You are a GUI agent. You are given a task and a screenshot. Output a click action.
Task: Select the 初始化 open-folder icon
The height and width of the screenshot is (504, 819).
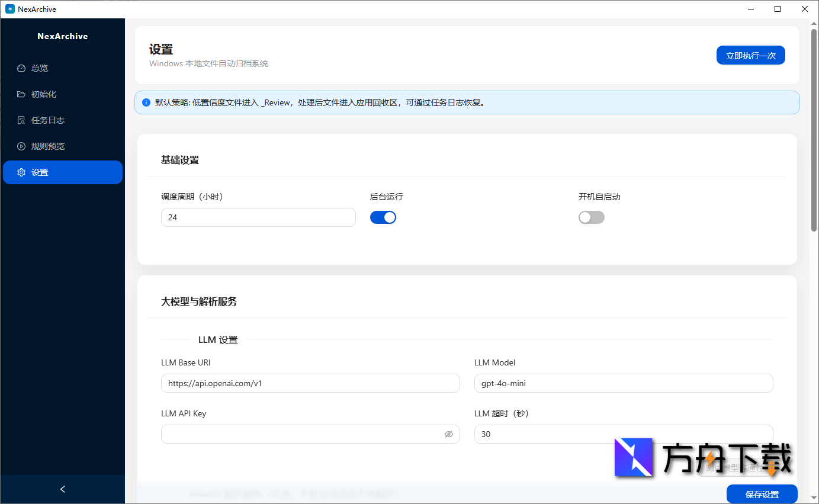[20, 94]
